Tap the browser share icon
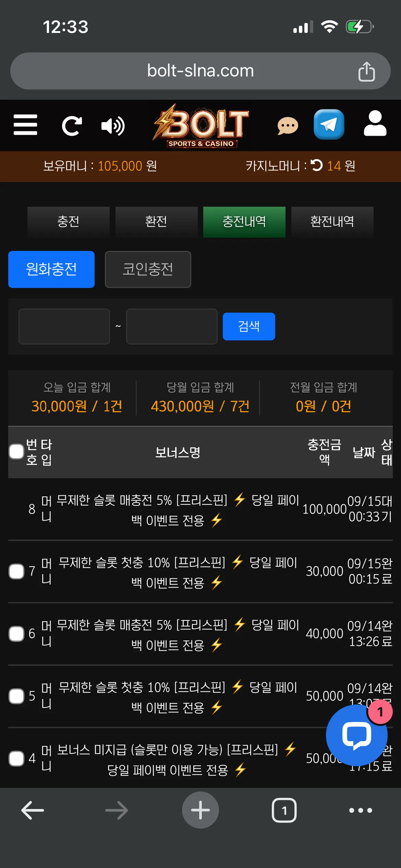 point(366,71)
